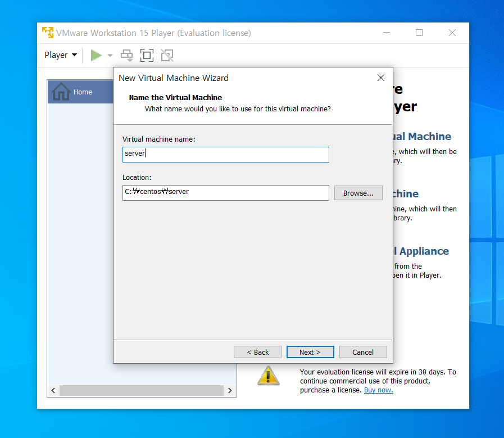This screenshot has width=504, height=438.
Task: Click 'Name the Virtual Machine' heading text
Action: (175, 97)
